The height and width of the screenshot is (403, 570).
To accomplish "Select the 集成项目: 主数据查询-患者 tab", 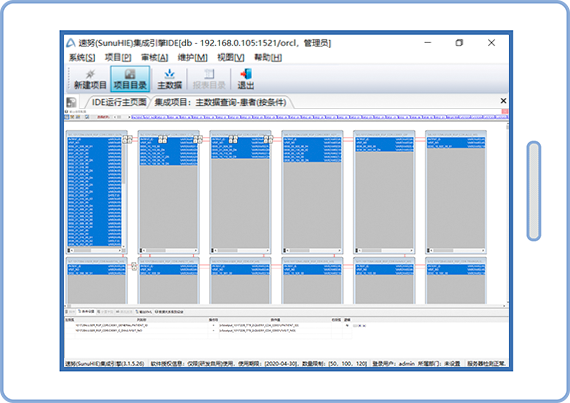I will [221, 102].
